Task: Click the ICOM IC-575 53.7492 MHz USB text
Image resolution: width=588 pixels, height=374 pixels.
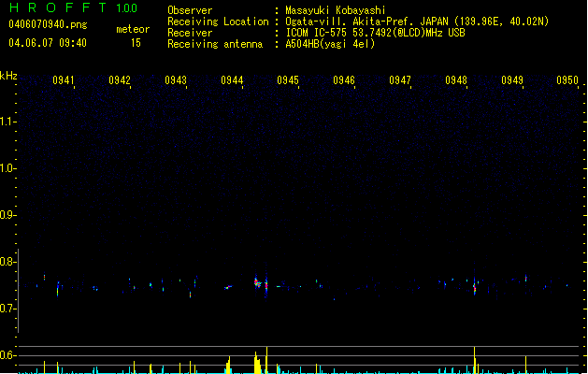Action: pos(375,33)
